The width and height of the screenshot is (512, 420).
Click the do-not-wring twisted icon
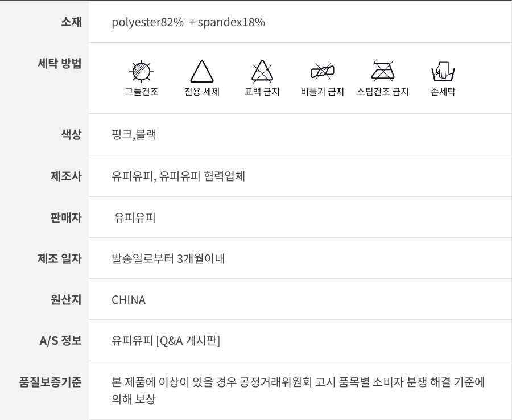tap(322, 72)
